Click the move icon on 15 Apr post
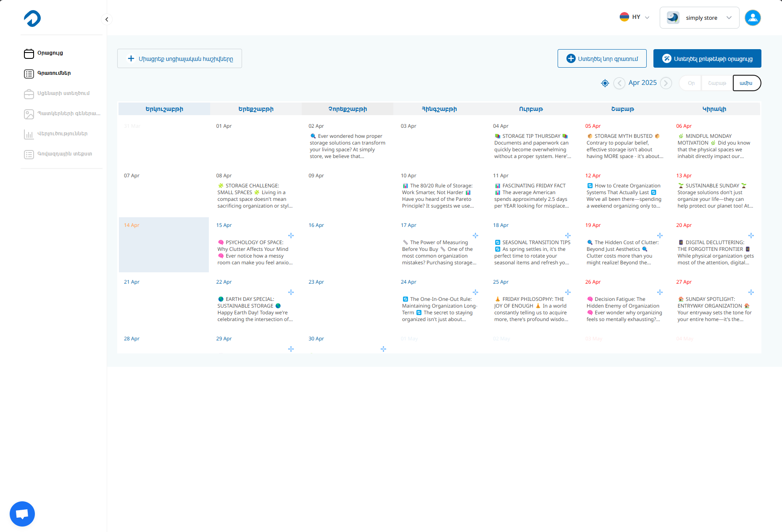The image size is (782, 532). pyautogui.click(x=291, y=236)
